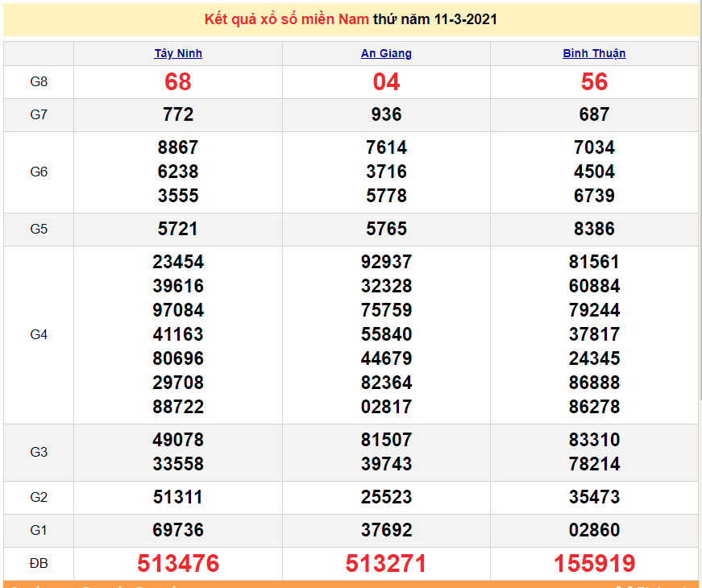Screen dimensions: 702x588
Task: Click the results title dated 11-3-2021
Action: click(x=351, y=19)
